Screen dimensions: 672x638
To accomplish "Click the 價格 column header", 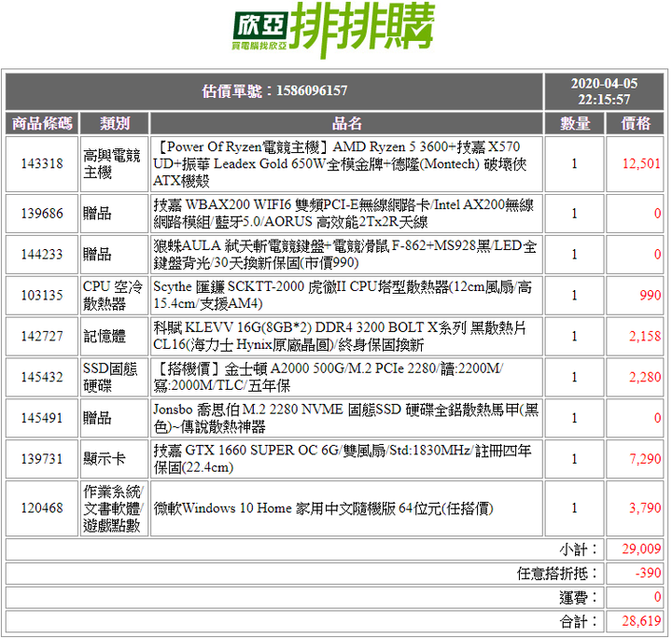I will [636, 123].
